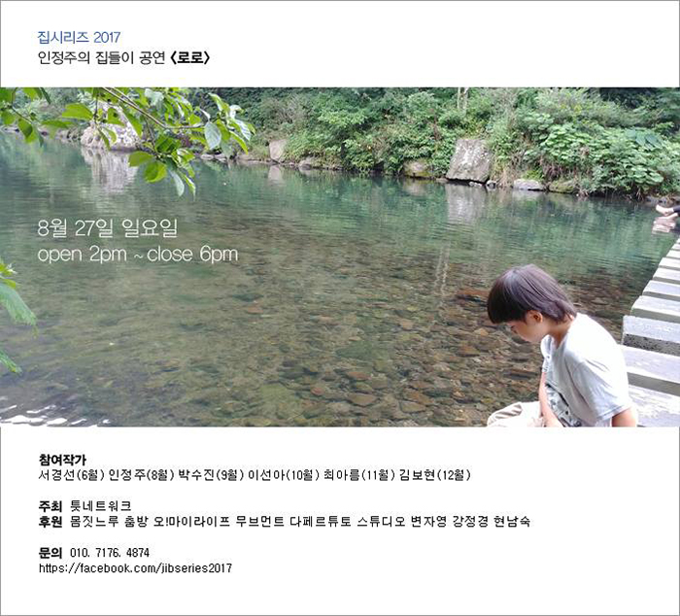
Task: Open the facebook.com/jibseries2017 link
Action: coord(135,567)
